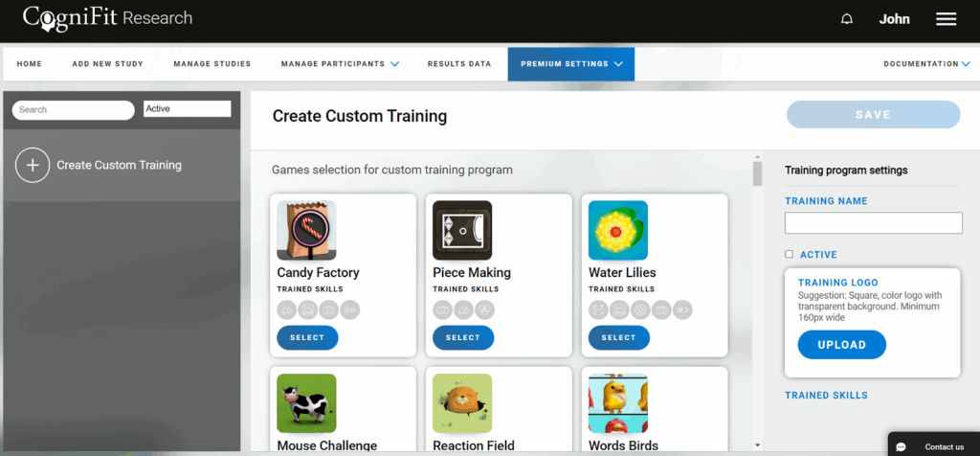Click the Piece Making game icon
The width and height of the screenshot is (980, 456).
462,230
